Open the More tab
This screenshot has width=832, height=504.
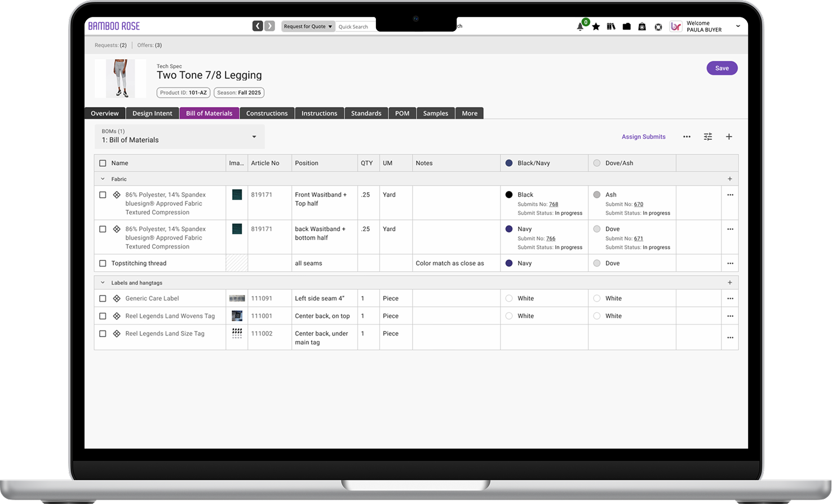pos(470,113)
